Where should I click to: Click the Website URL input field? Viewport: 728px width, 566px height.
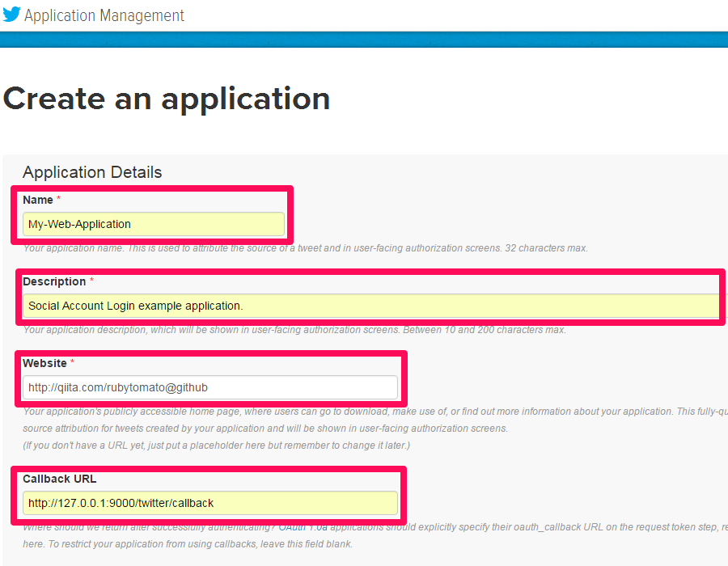pos(210,387)
